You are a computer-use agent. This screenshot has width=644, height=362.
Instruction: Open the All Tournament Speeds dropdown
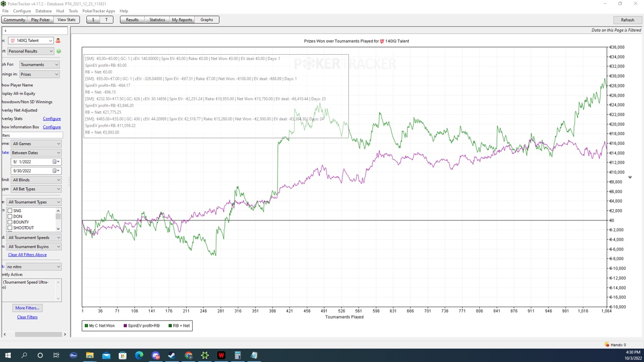click(34, 238)
